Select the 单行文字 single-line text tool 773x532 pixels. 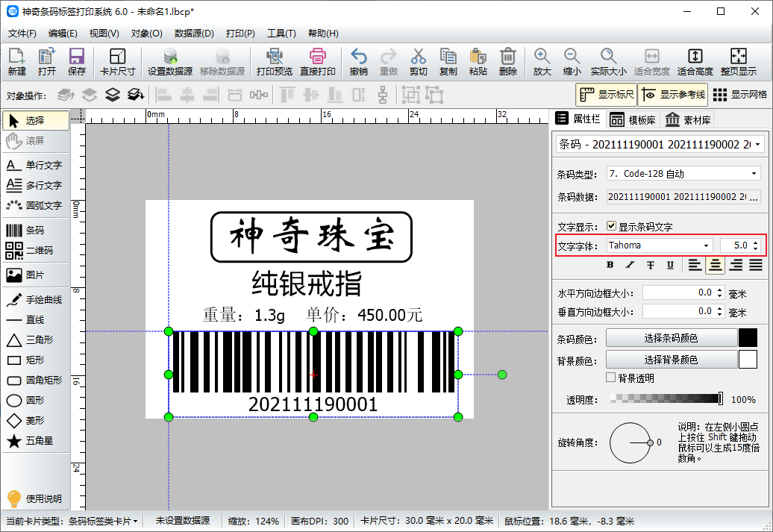35,165
